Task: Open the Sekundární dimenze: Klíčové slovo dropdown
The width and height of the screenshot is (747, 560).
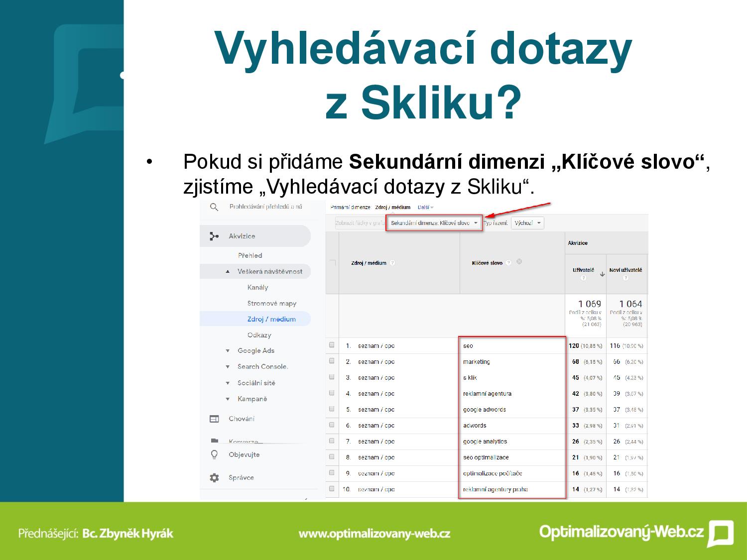Action: (x=434, y=223)
